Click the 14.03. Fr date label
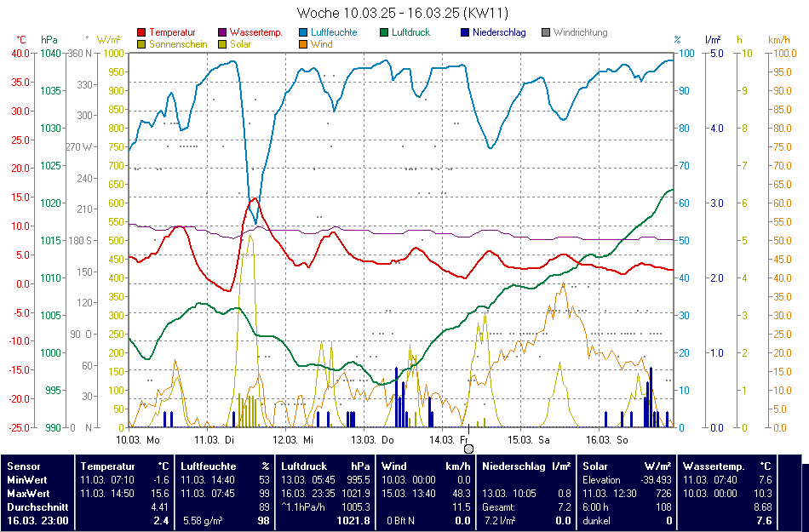Image resolution: width=809 pixels, height=532 pixels. click(x=449, y=440)
